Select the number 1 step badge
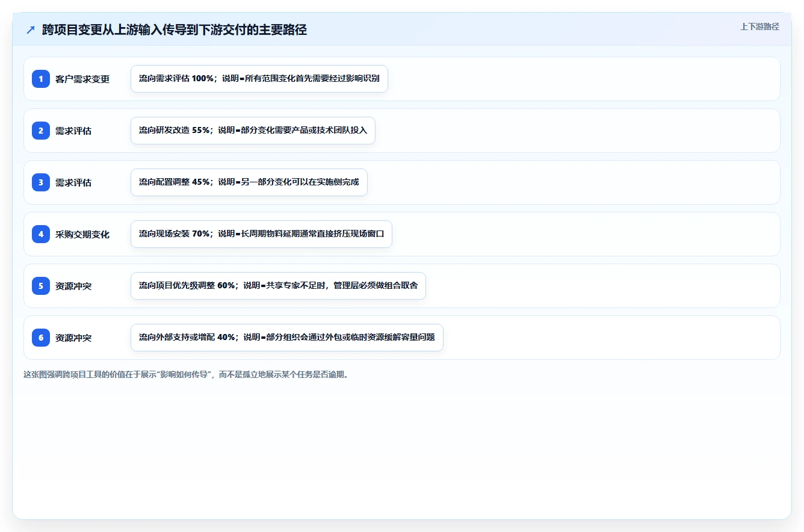 tap(41, 79)
